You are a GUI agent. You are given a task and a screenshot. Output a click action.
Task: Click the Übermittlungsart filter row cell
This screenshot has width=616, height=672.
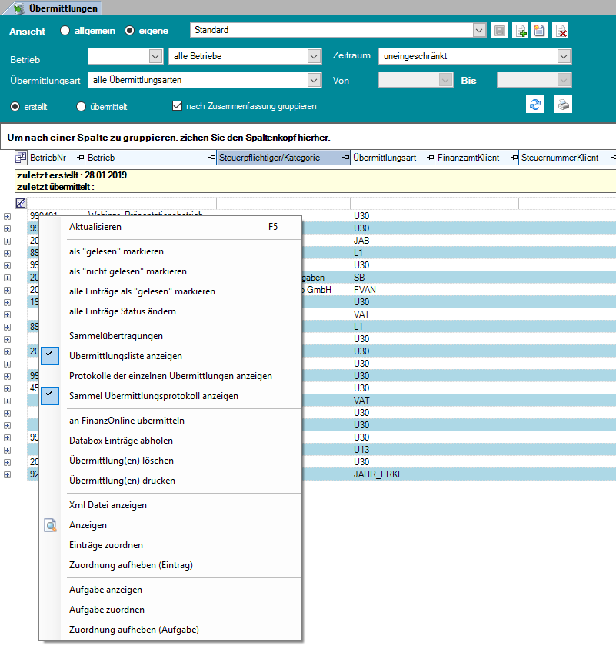(x=393, y=203)
